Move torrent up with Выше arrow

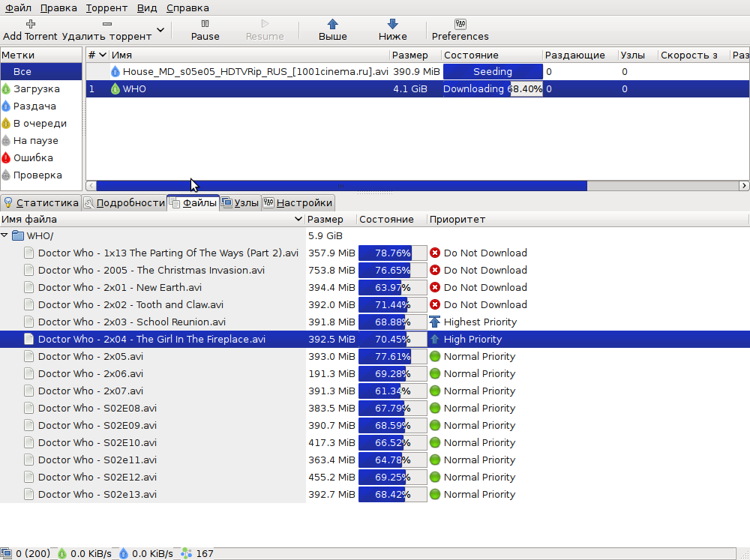click(x=333, y=30)
